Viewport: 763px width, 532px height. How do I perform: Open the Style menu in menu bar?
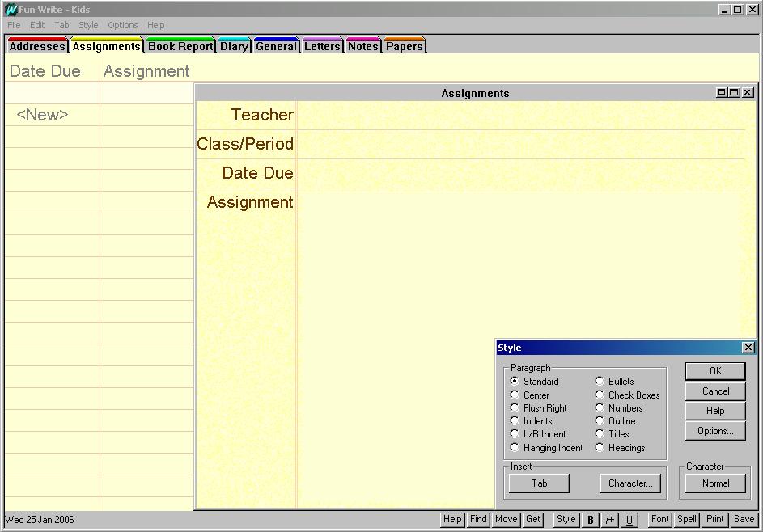tap(88, 25)
